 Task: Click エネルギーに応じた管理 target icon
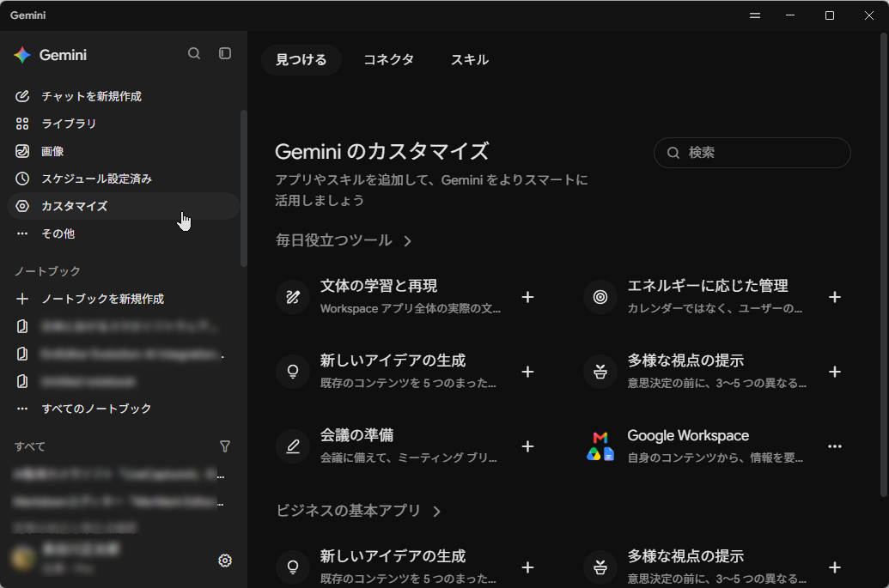coord(600,297)
